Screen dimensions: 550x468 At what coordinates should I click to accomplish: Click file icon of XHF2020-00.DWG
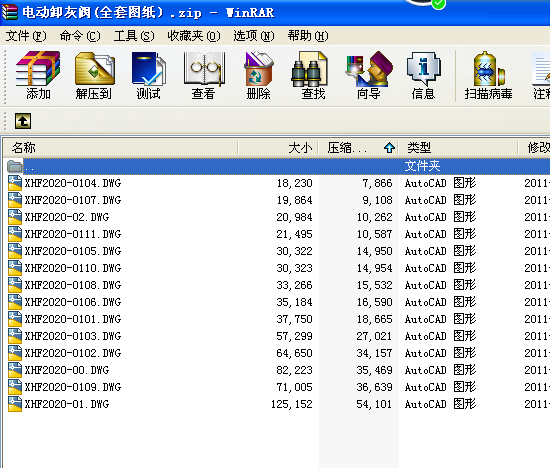[x=15, y=370]
